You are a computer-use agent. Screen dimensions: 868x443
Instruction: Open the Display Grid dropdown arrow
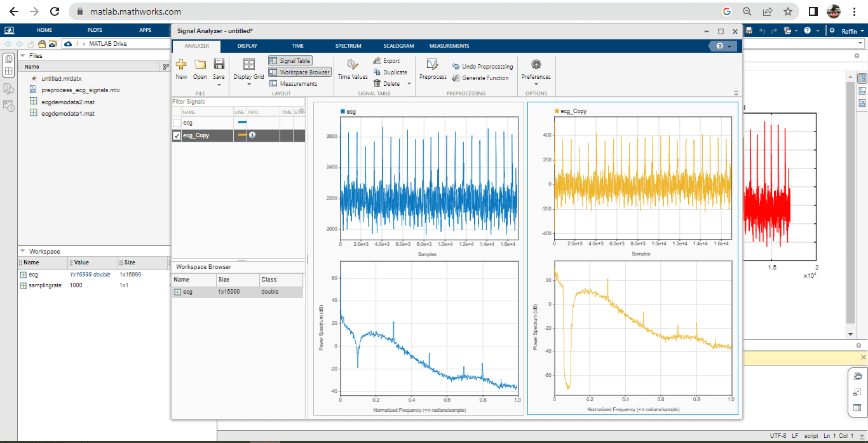click(x=248, y=85)
